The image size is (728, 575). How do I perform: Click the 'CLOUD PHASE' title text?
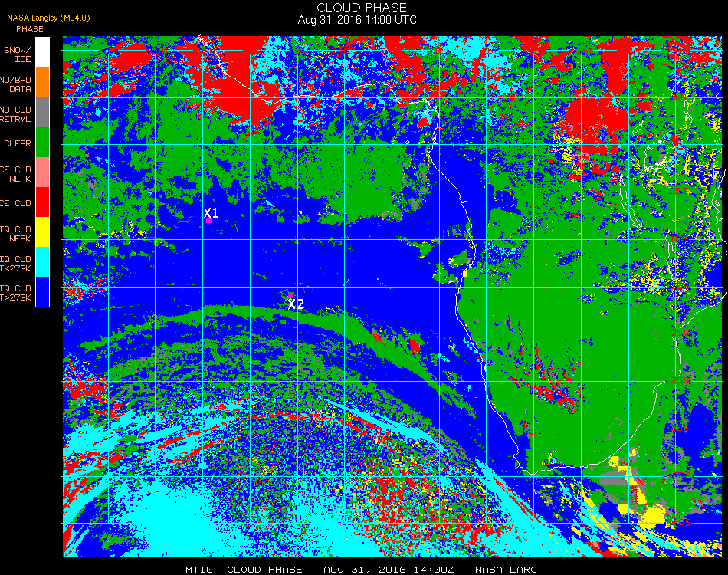point(362,8)
